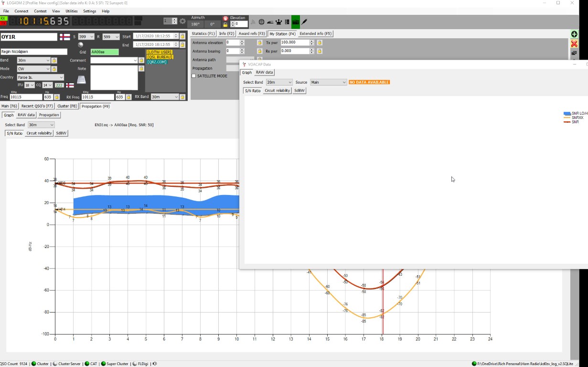Click the green plus add QSO icon
The height and width of the screenshot is (367, 588).
tap(574, 34)
